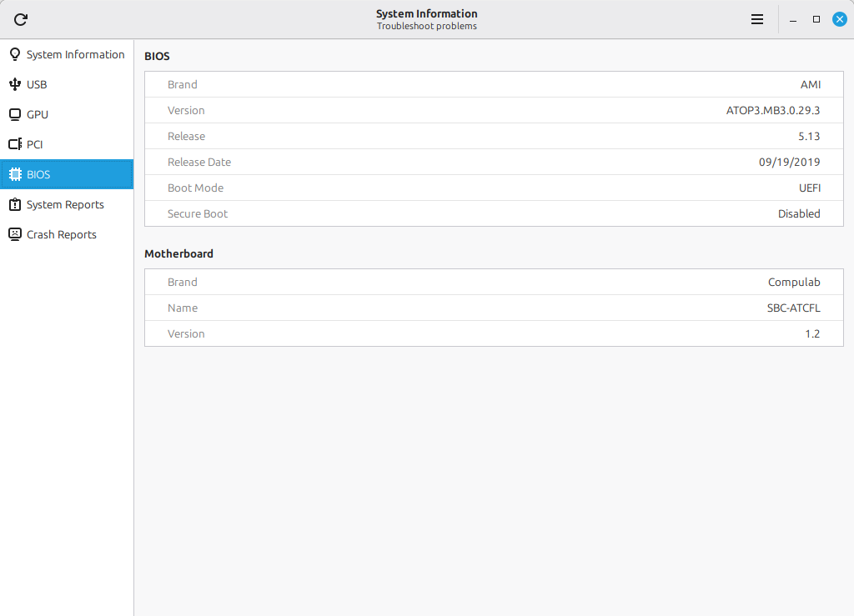Click the Secure Boot Disabled row
The image size is (854, 616).
tap(494, 213)
